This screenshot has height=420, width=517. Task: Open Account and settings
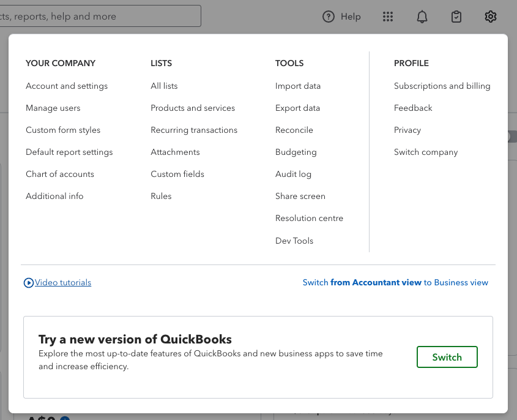pyautogui.click(x=67, y=86)
